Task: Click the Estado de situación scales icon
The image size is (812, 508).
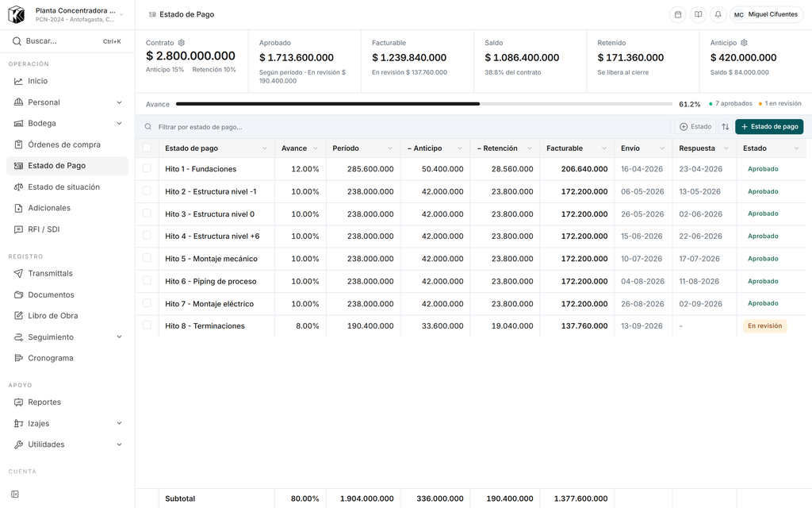Action: click(18, 187)
